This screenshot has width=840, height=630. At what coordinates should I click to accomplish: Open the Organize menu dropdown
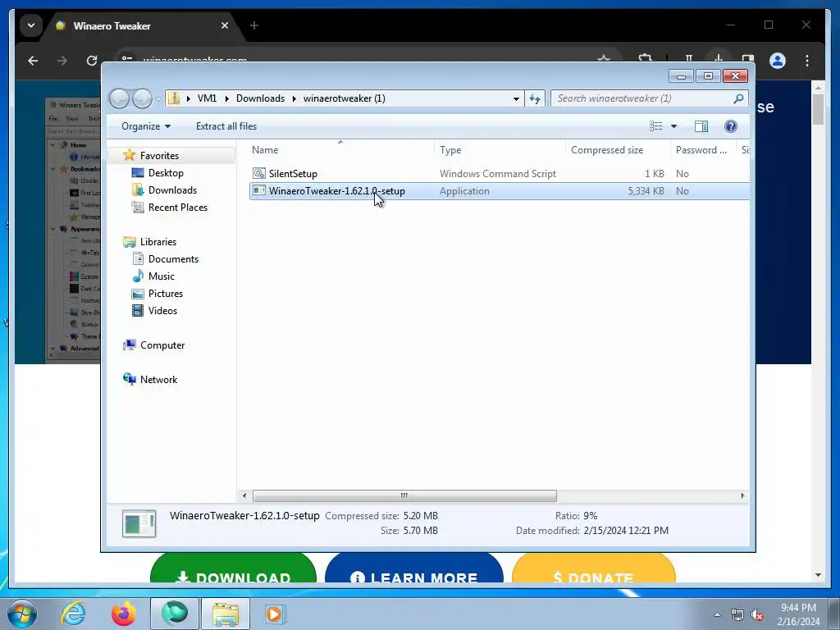pos(146,126)
